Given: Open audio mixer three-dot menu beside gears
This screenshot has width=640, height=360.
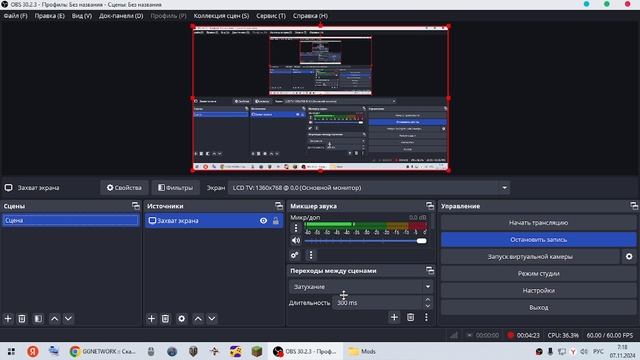Looking at the screenshot, I should 311,255.
